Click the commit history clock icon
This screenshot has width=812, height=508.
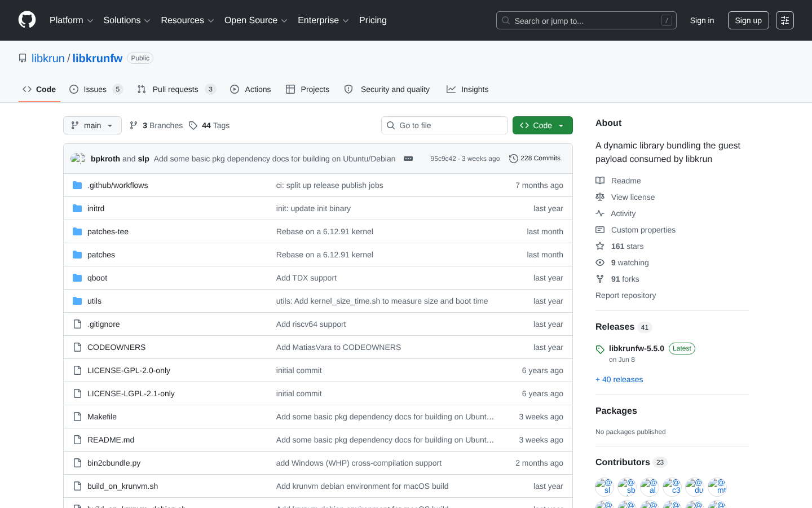513,159
